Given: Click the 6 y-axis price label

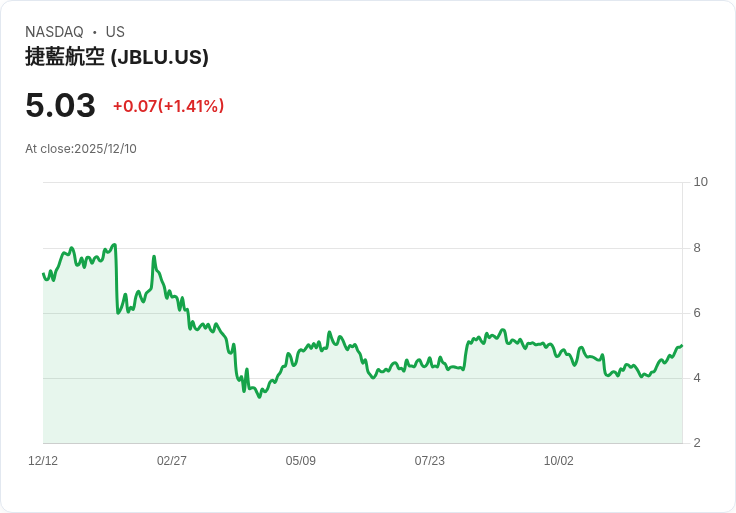Looking at the screenshot, I should (697, 313).
